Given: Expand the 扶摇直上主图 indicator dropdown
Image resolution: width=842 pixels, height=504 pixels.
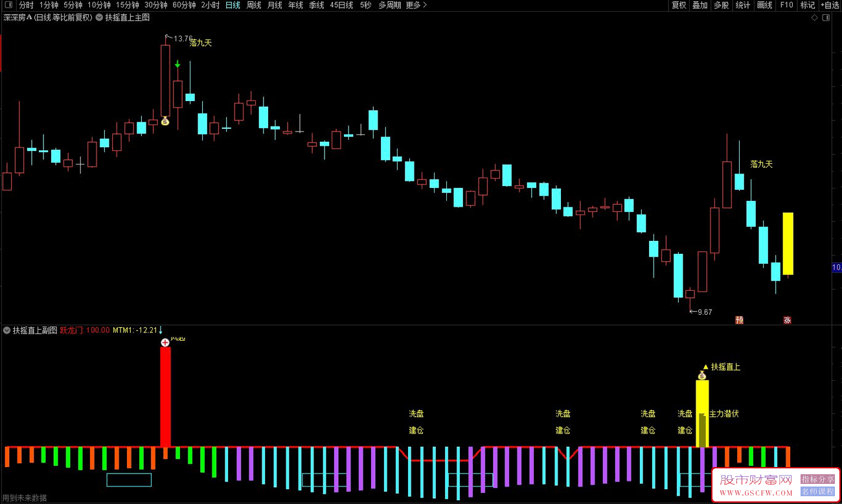Looking at the screenshot, I should pos(99,17).
